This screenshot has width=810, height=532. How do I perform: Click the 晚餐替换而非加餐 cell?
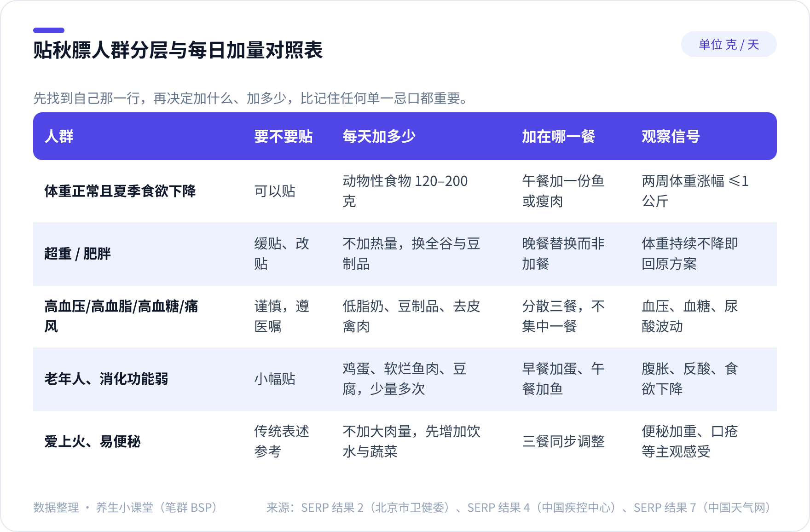click(x=563, y=254)
